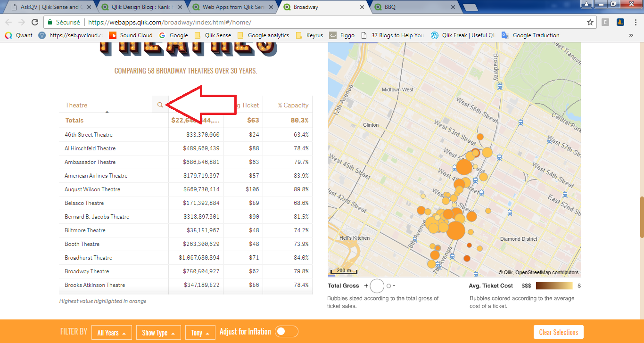View site security padlock info
The height and width of the screenshot is (343, 644).
pyautogui.click(x=50, y=22)
